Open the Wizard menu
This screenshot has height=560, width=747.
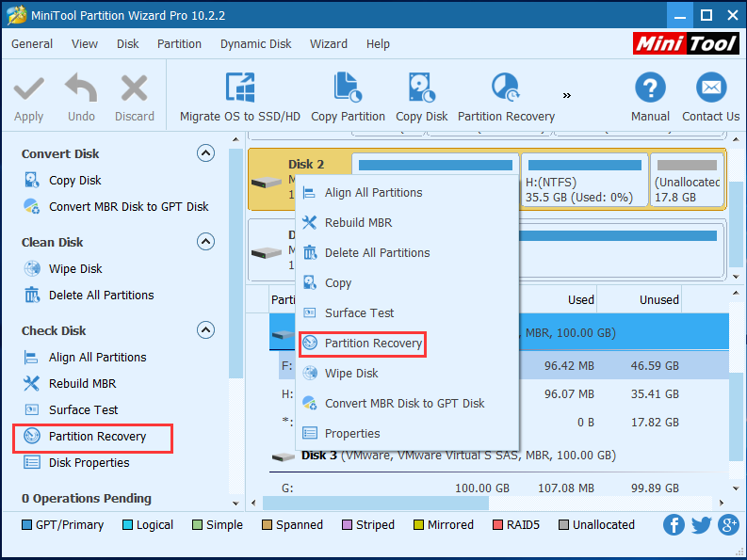[x=329, y=44]
